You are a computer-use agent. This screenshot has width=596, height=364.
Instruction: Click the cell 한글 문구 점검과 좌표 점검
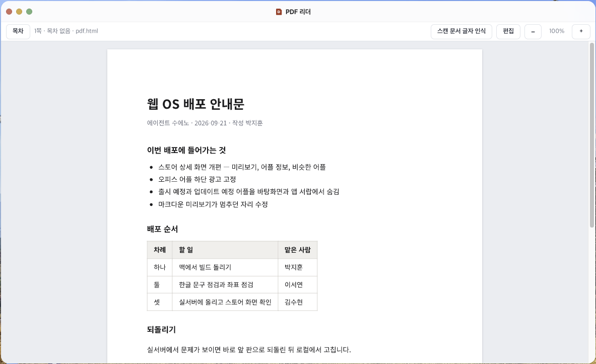coord(225,284)
